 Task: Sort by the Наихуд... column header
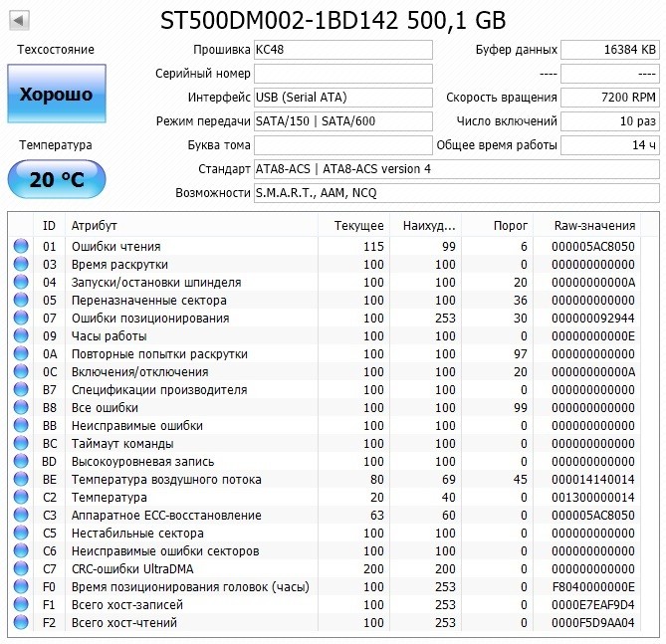coord(426,226)
